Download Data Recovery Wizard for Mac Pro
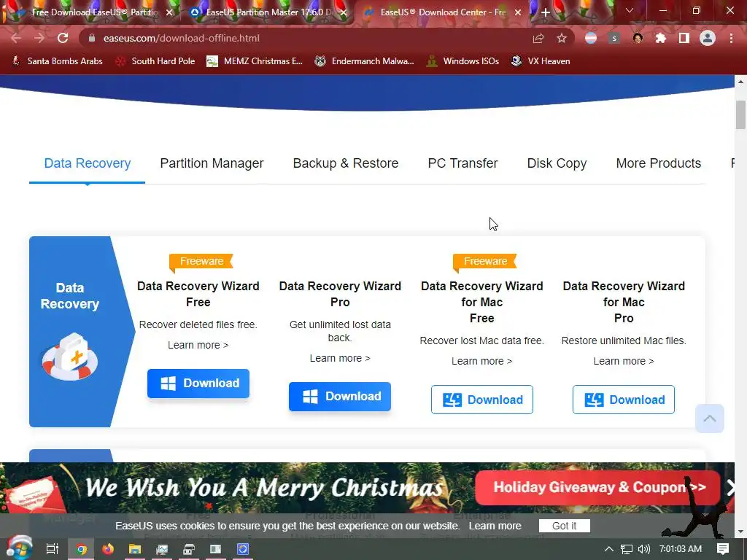Image resolution: width=747 pixels, height=560 pixels. (x=624, y=400)
